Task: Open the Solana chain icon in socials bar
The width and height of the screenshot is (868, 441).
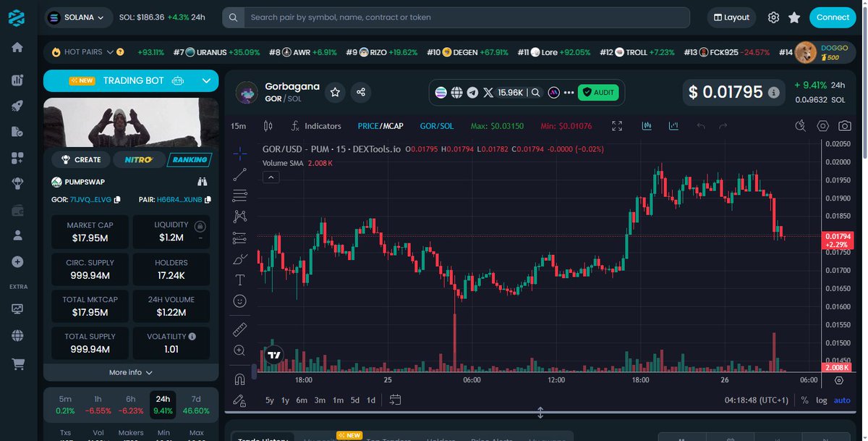Action: click(x=441, y=92)
